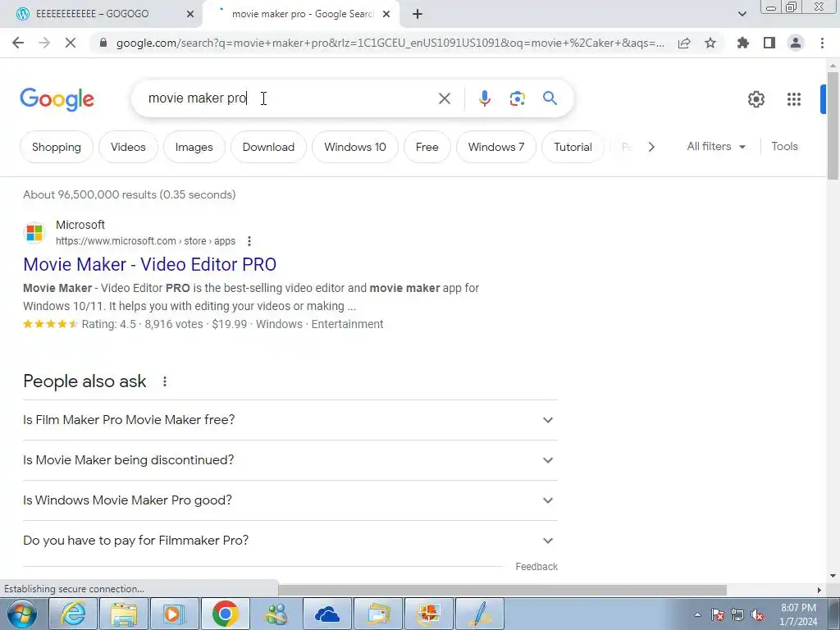Expand 'Do you have to pay for Filmmaker Pro?'
The width and height of the screenshot is (840, 630).
(290, 541)
